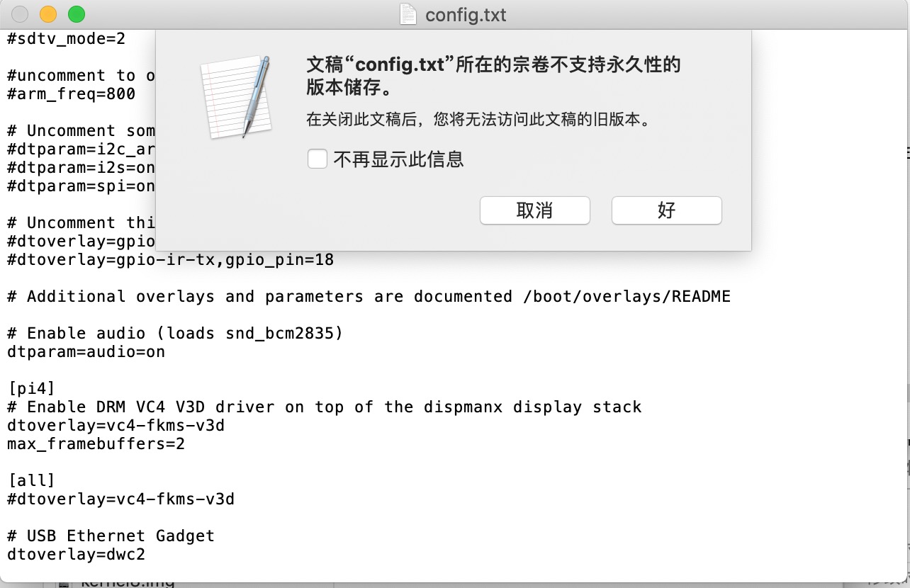Screen dimensions: 910x588
Task: Place cursor on the dtparam=audio=on line
Action: coord(85,351)
